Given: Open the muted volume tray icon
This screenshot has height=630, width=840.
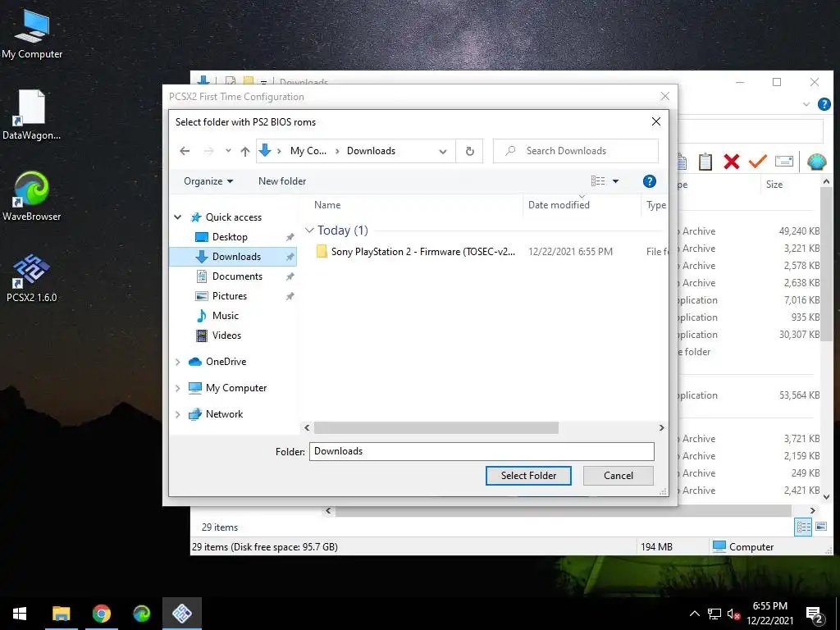Looking at the screenshot, I should coord(733,614).
